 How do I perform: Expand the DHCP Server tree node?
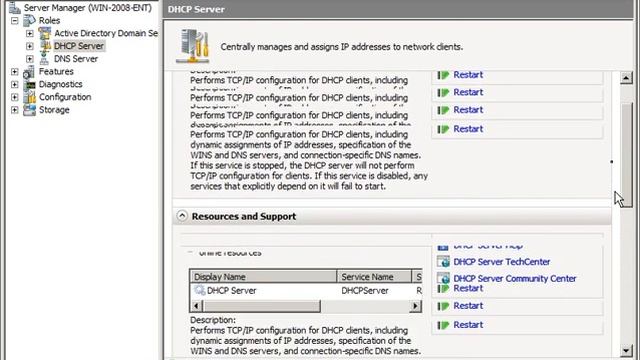pos(30,46)
